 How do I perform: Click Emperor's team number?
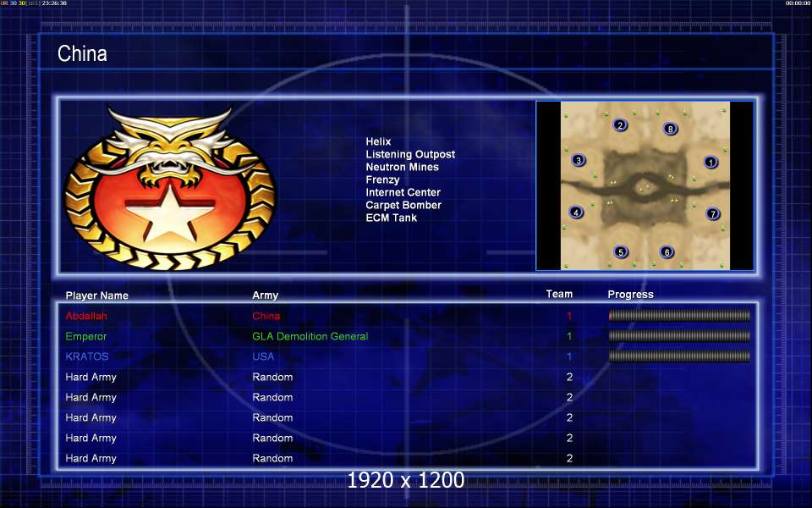(x=569, y=336)
